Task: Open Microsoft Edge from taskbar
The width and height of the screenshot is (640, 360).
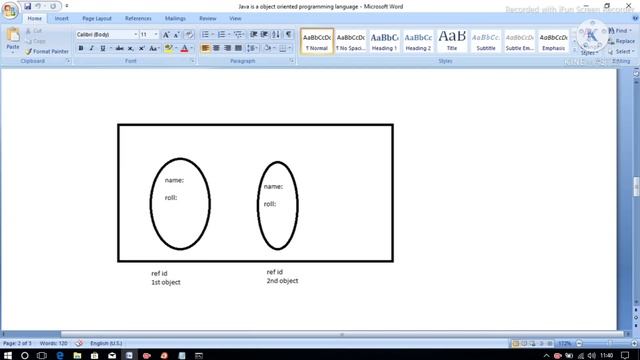Action: (x=60, y=356)
